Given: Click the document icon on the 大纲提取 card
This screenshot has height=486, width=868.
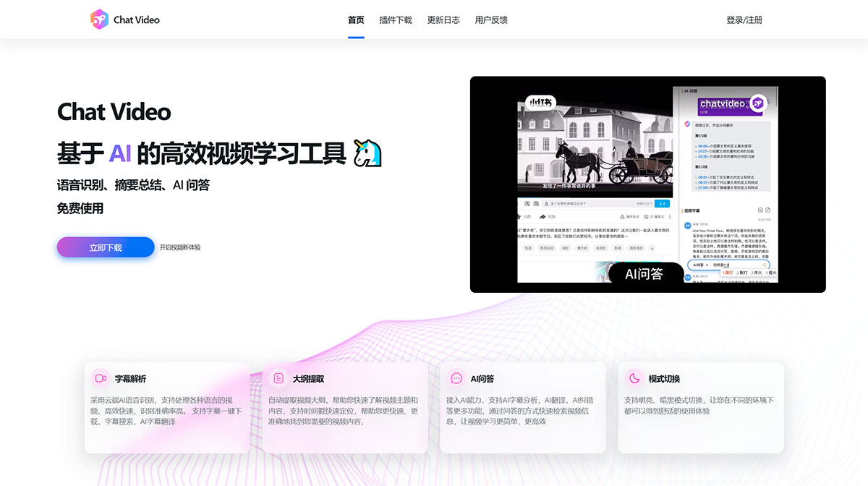Looking at the screenshot, I should 278,378.
